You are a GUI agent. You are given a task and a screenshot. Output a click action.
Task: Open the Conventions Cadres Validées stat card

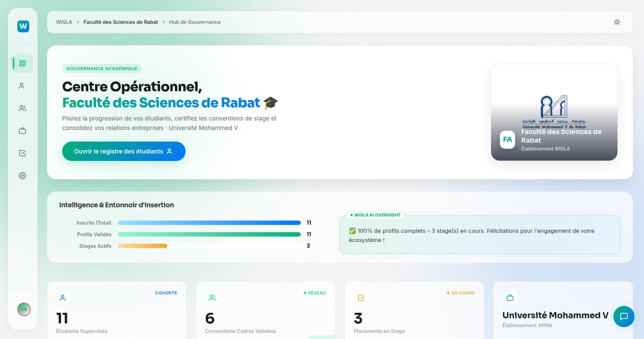pyautogui.click(x=266, y=310)
